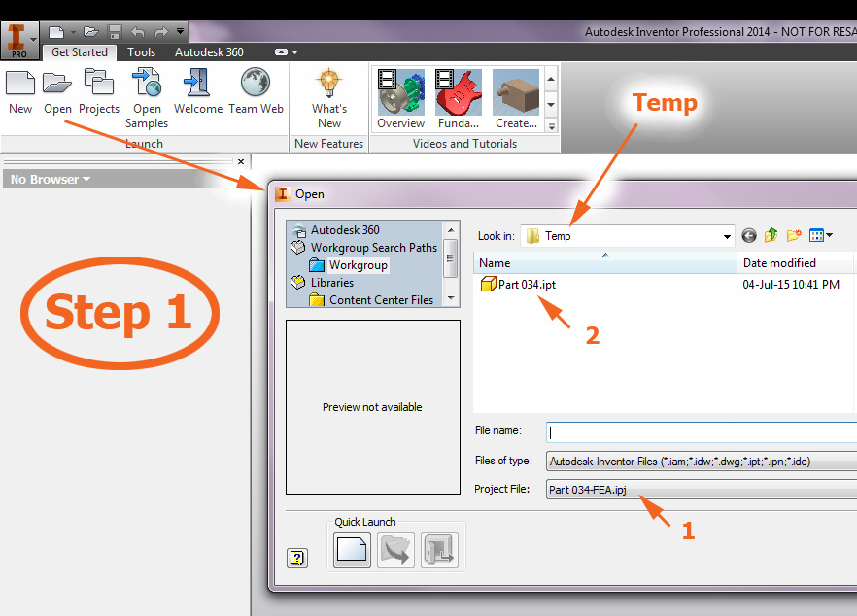Sort by the Name column header
Screen dimensions: 857x616
tap(605, 263)
